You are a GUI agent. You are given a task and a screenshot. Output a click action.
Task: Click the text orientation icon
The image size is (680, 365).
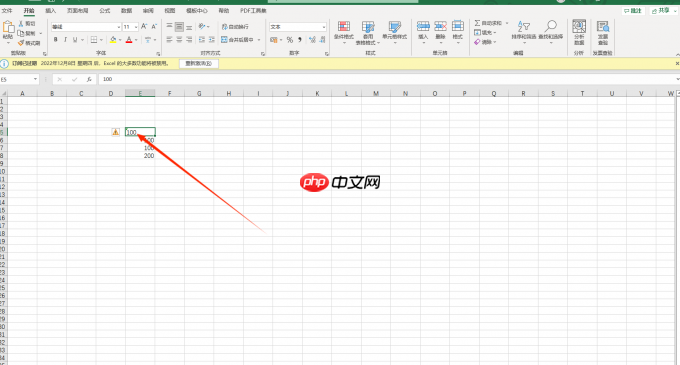pos(202,27)
